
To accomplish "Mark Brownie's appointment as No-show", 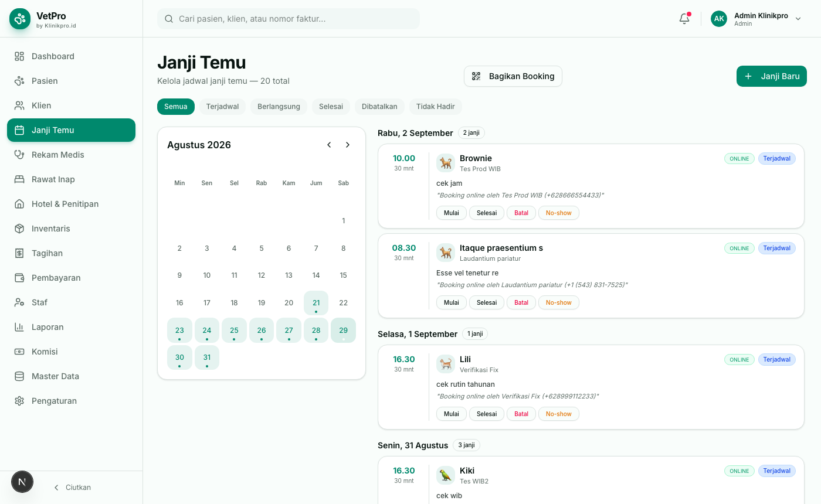I will tap(559, 213).
